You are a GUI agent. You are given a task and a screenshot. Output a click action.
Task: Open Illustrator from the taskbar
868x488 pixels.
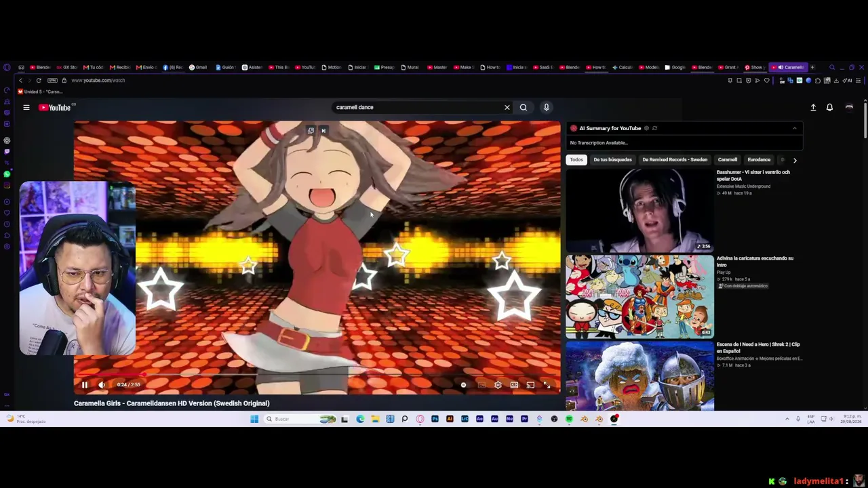(x=450, y=419)
